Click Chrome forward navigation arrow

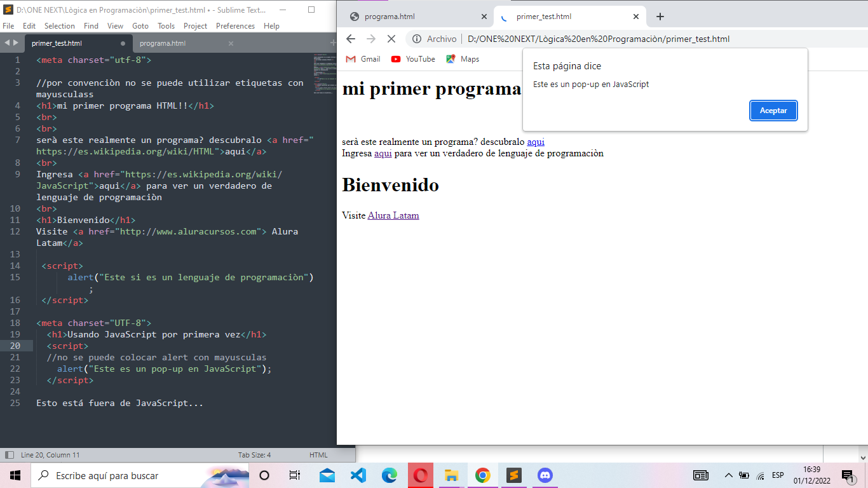coord(371,39)
